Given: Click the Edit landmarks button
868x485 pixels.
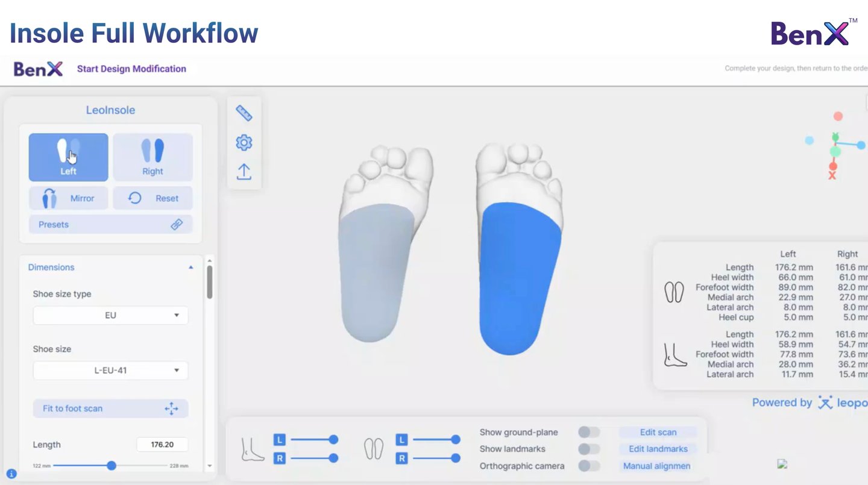Looking at the screenshot, I should [658, 449].
